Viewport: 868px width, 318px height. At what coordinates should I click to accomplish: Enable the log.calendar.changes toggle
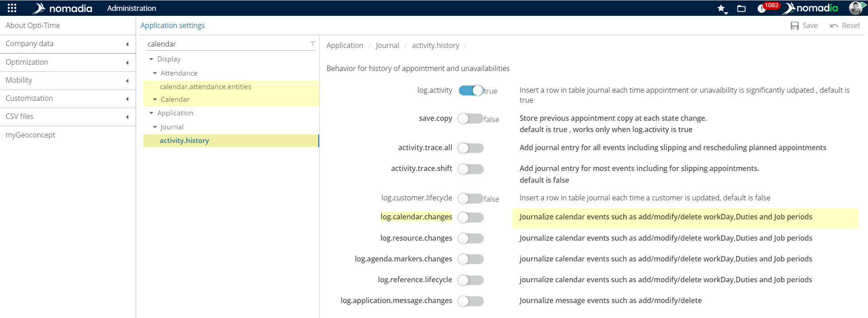point(471,218)
